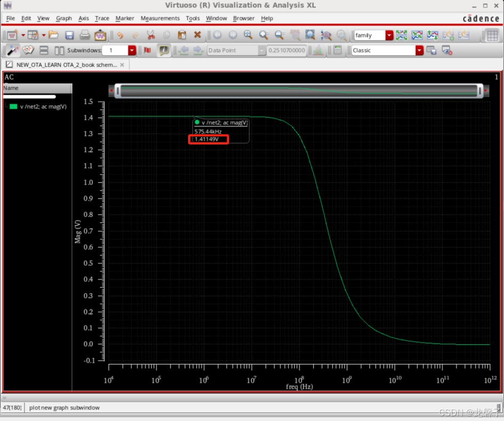Open the File menu
The image size is (504, 421).
[x=10, y=18]
